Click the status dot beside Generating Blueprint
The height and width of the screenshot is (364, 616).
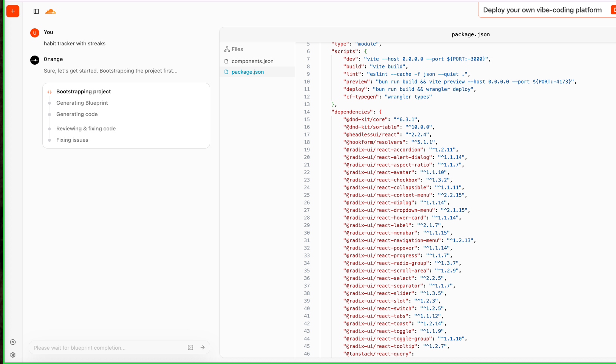50,103
